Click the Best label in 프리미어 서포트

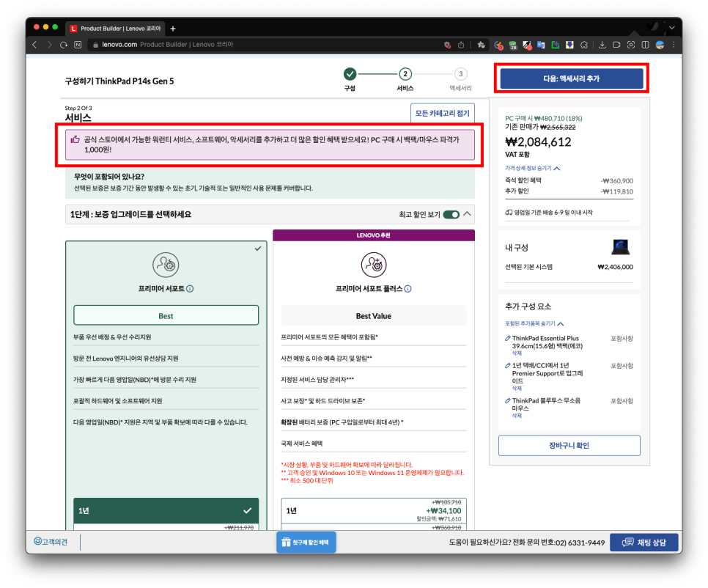tap(166, 316)
